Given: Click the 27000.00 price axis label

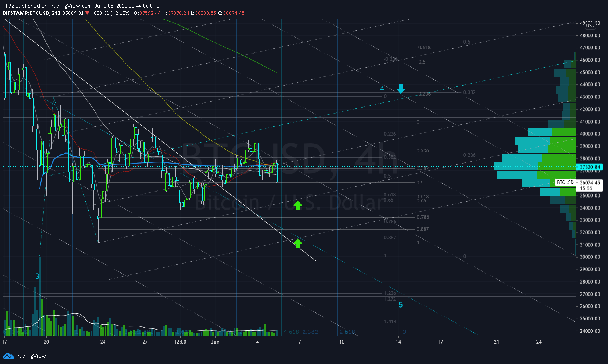Looking at the screenshot, I should [590, 294].
